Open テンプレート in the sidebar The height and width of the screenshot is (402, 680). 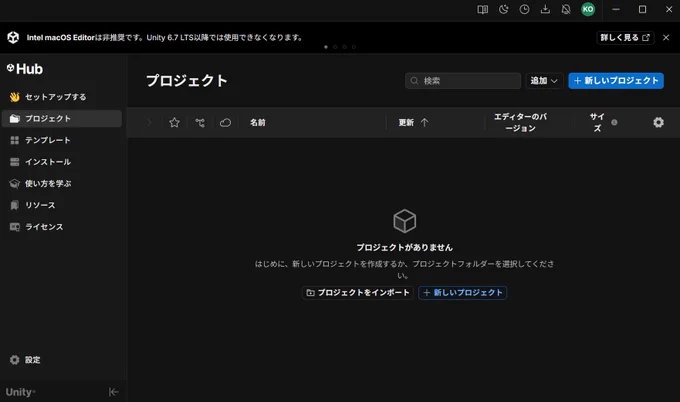pyautogui.click(x=62, y=141)
